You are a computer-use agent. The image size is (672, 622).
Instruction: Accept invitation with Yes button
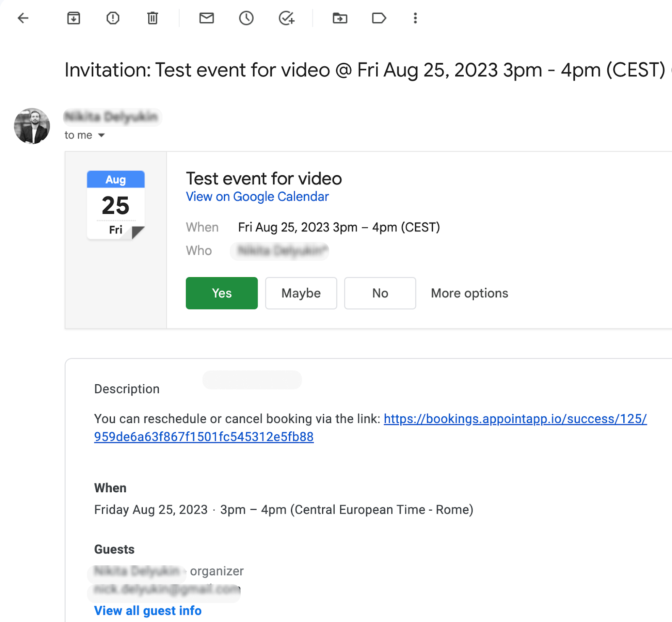(x=222, y=293)
